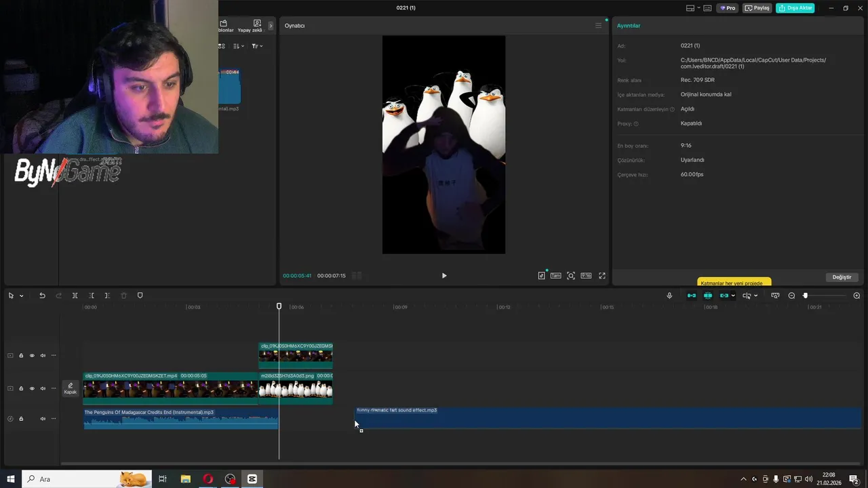The width and height of the screenshot is (868, 488).
Task: Lock the main video track
Action: [21, 388]
